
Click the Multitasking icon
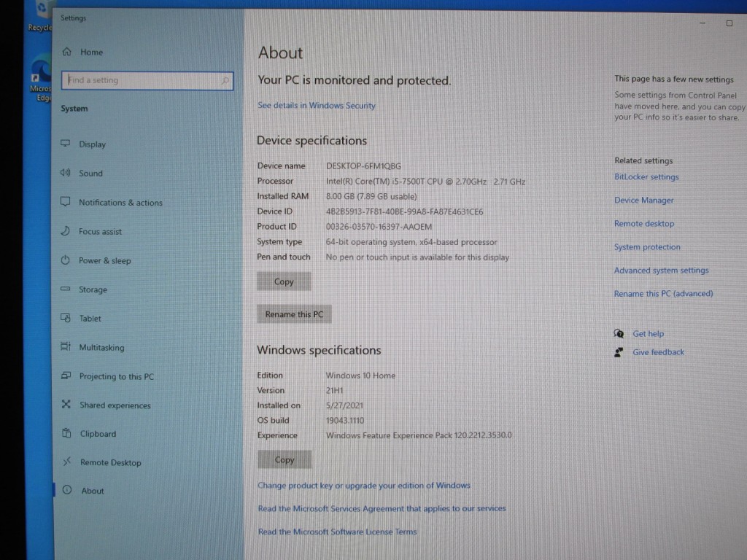pos(66,346)
